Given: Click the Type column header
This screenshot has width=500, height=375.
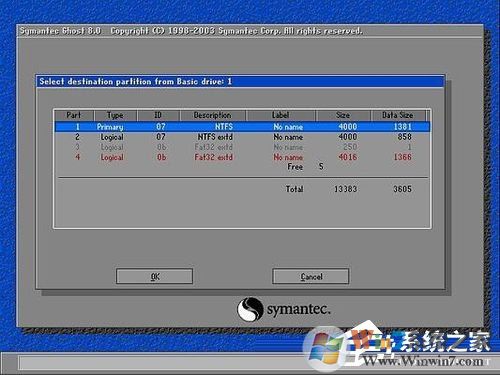Looking at the screenshot, I should [115, 115].
